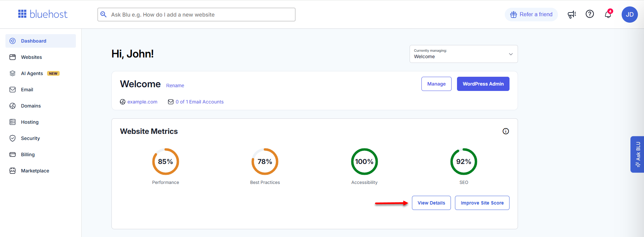Click the bluehost grid logo icon
The height and width of the screenshot is (237, 644).
[x=22, y=14]
